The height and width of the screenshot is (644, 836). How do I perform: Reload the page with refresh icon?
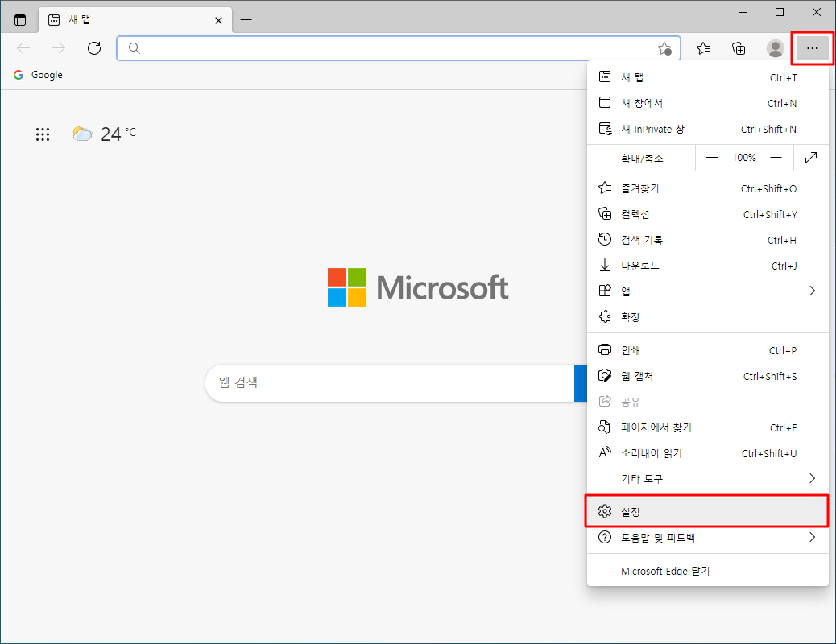pos(94,48)
